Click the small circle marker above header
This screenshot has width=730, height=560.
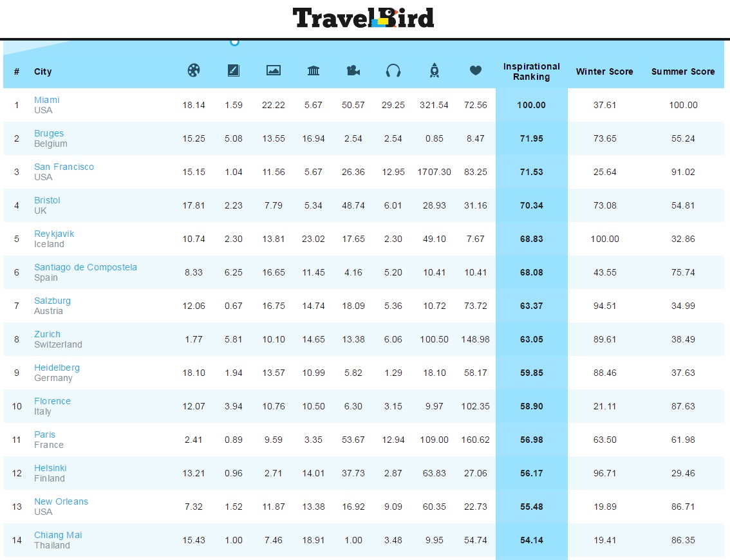pyautogui.click(x=234, y=42)
